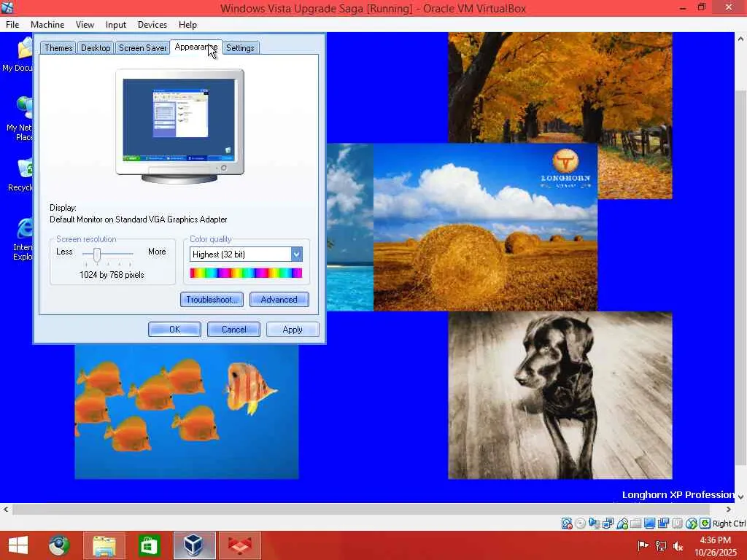Screen dimensions: 747x560
Task: Click the taskbar clock showing 4:36 PM
Action: (716, 545)
